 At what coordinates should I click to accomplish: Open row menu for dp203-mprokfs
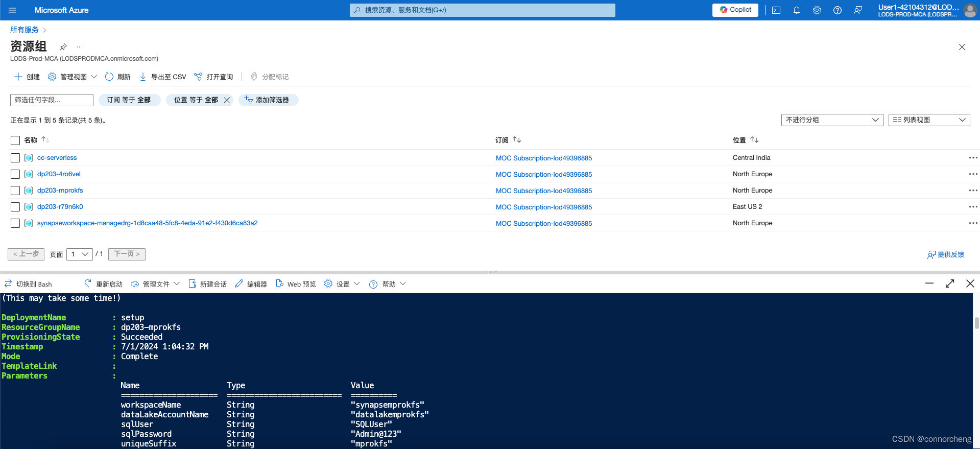(973, 191)
